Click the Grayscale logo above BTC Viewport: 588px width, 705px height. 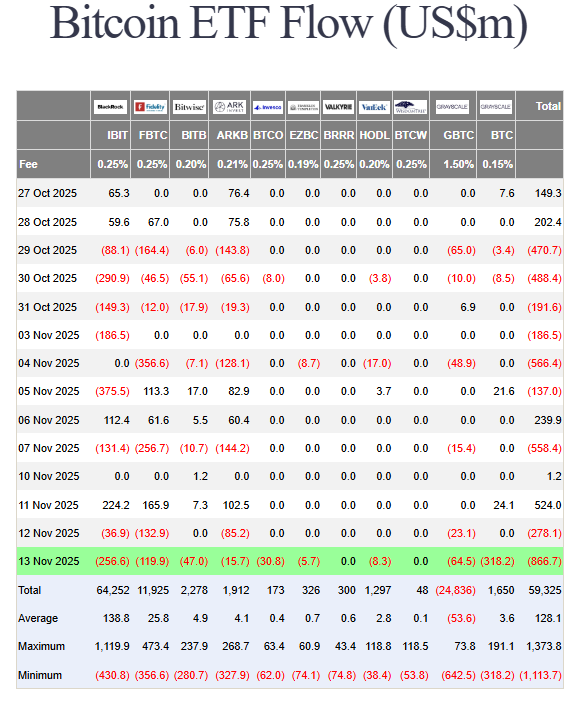[x=496, y=107]
